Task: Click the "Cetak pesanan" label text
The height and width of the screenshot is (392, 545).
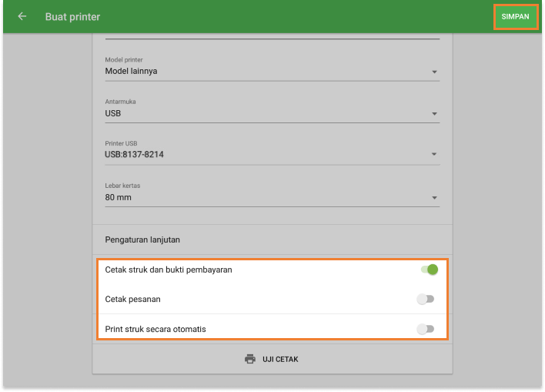Action: (132, 299)
